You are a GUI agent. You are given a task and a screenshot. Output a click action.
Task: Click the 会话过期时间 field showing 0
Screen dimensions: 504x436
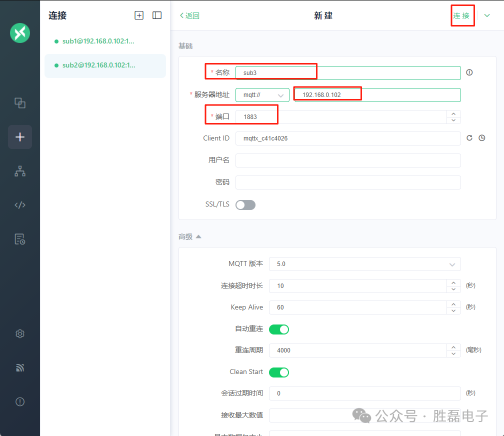365,393
